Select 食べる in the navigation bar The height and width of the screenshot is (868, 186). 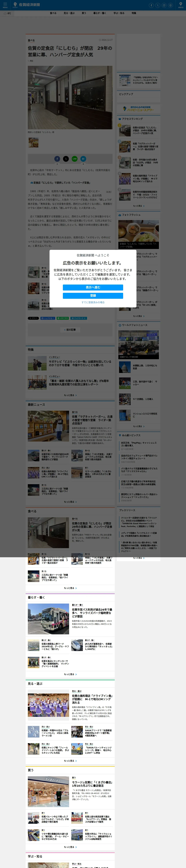[x=53, y=13]
